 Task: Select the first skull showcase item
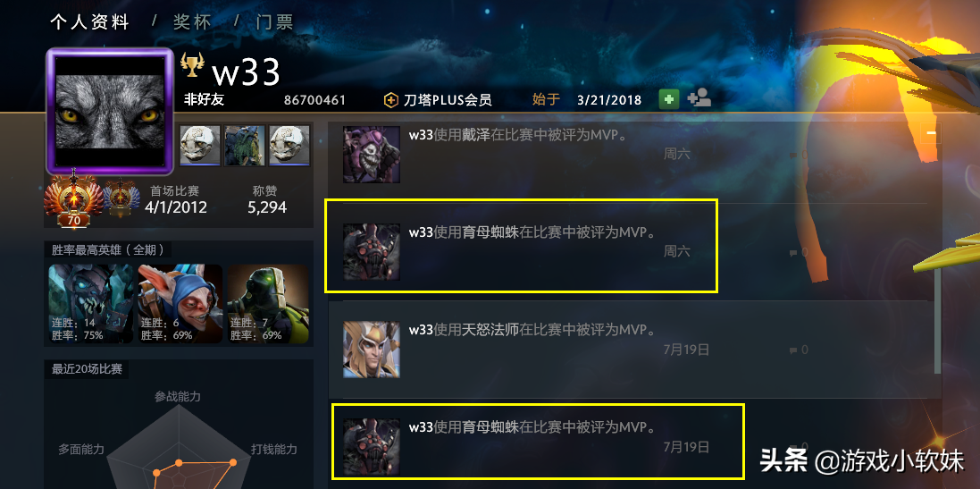click(x=201, y=146)
